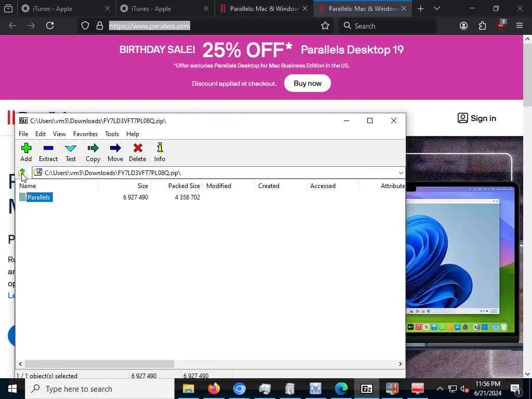The height and width of the screenshot is (399, 532).
Task: Open the Firefox hamburger application menu
Action: pos(520,26)
